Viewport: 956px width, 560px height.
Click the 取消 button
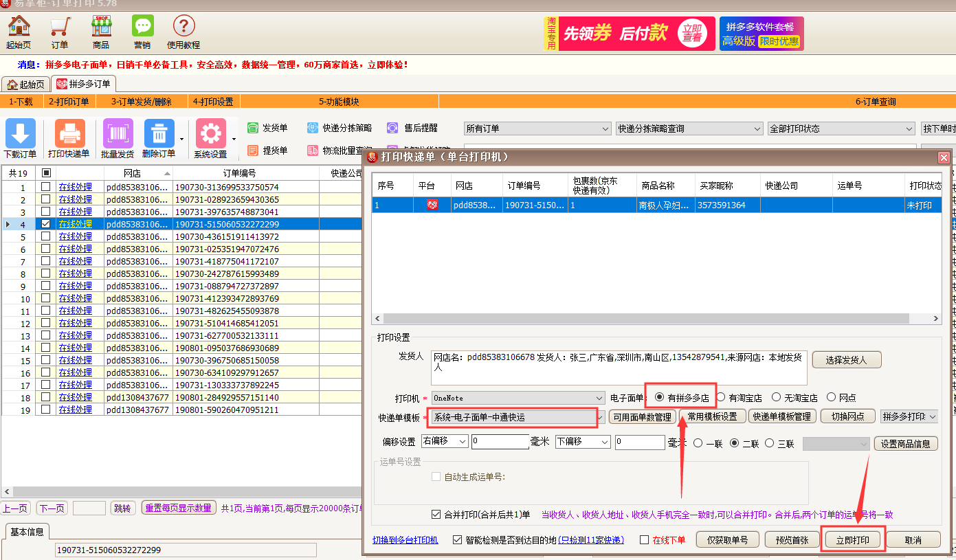(913, 540)
